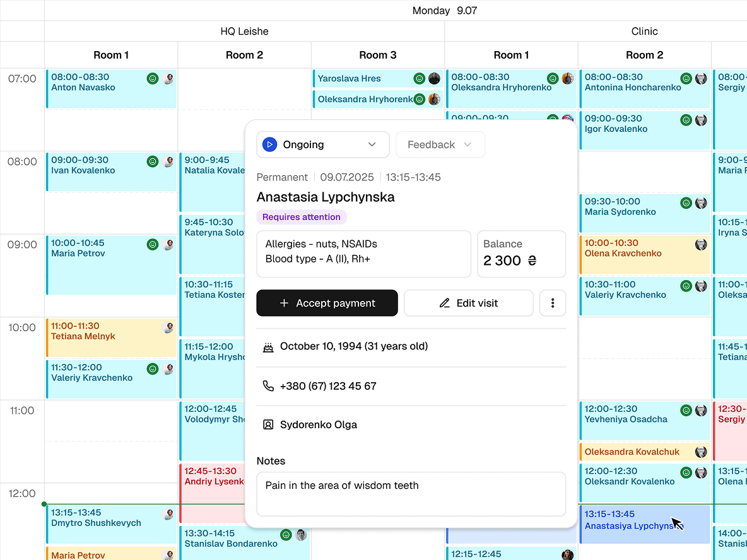747x560 pixels.
Task: Select the HQ Leishe location header
Action: (244, 31)
